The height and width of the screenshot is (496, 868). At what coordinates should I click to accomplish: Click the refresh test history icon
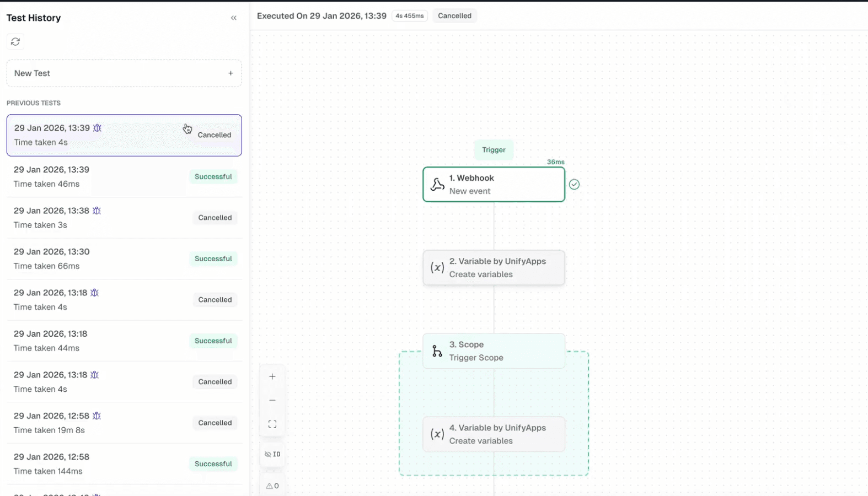(x=15, y=42)
